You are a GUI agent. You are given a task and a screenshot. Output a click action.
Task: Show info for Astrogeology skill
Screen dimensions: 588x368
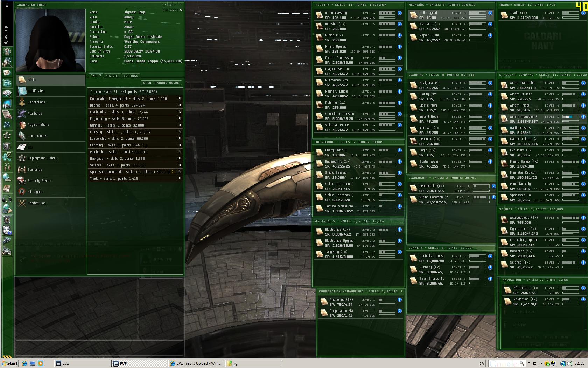[583, 218]
